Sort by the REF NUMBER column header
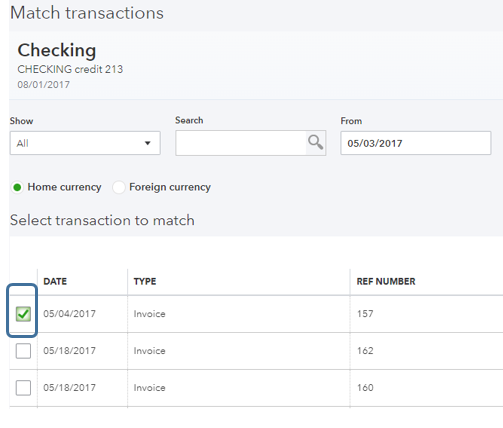503x428 pixels. click(386, 282)
